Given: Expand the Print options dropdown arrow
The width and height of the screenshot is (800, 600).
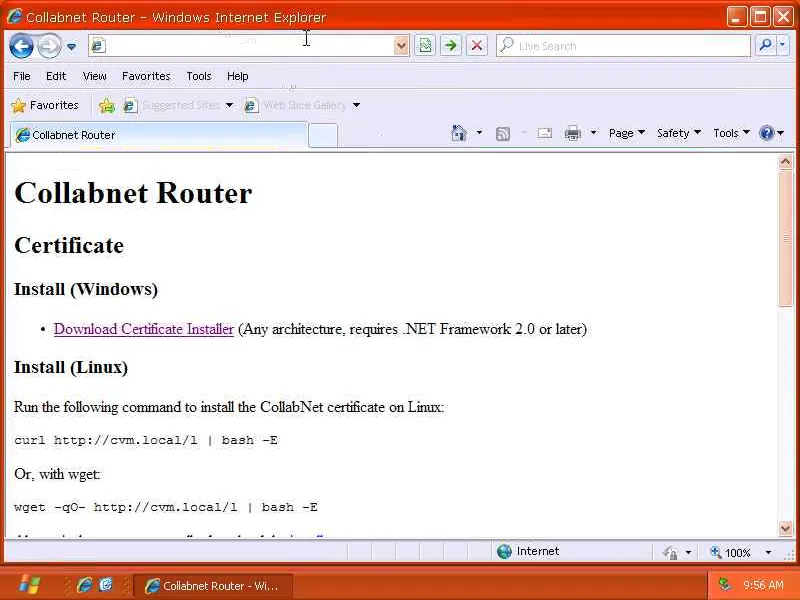Looking at the screenshot, I should pyautogui.click(x=593, y=133).
